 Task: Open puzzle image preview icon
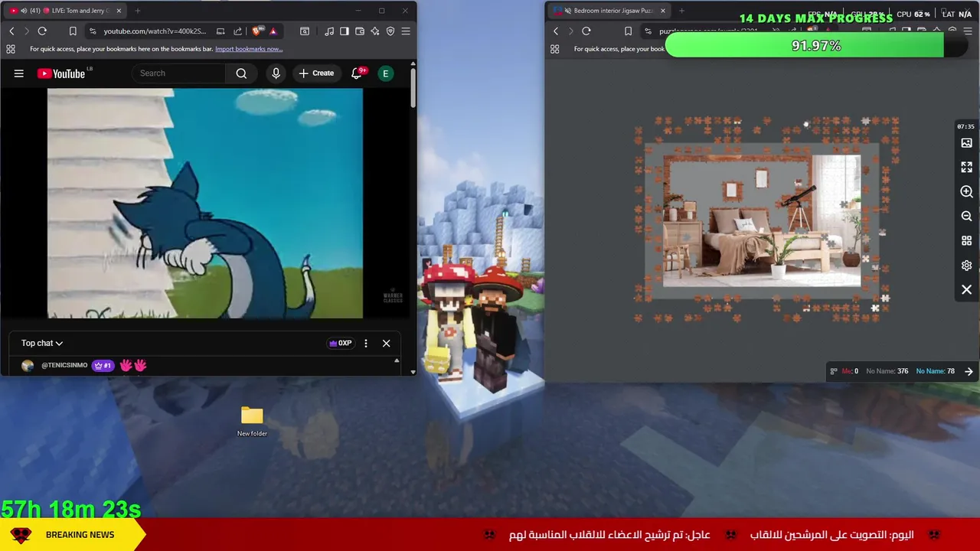(x=966, y=143)
